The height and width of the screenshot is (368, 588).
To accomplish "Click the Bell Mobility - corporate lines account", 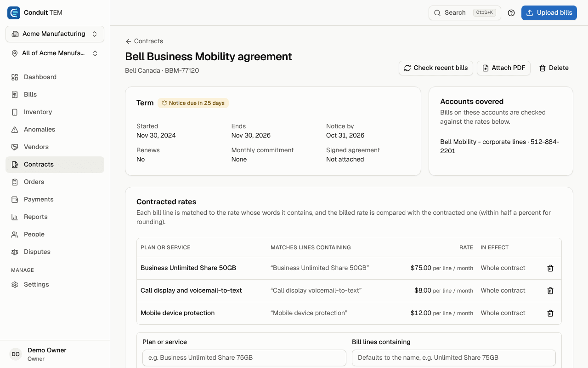I will click(500, 146).
